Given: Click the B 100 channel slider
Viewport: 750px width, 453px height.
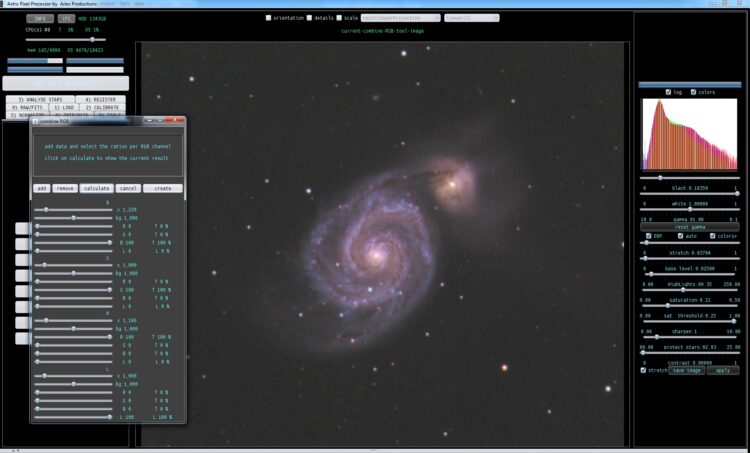Looking at the screenshot, I should tap(73, 243).
